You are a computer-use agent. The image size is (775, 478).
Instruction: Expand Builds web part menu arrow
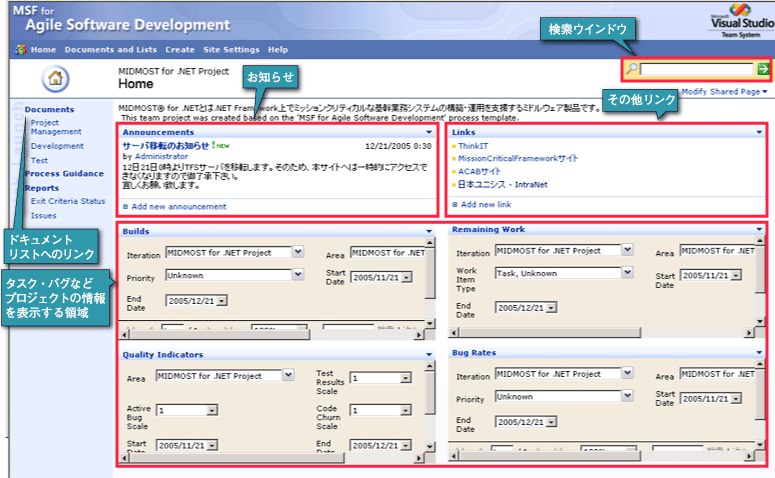(x=429, y=231)
